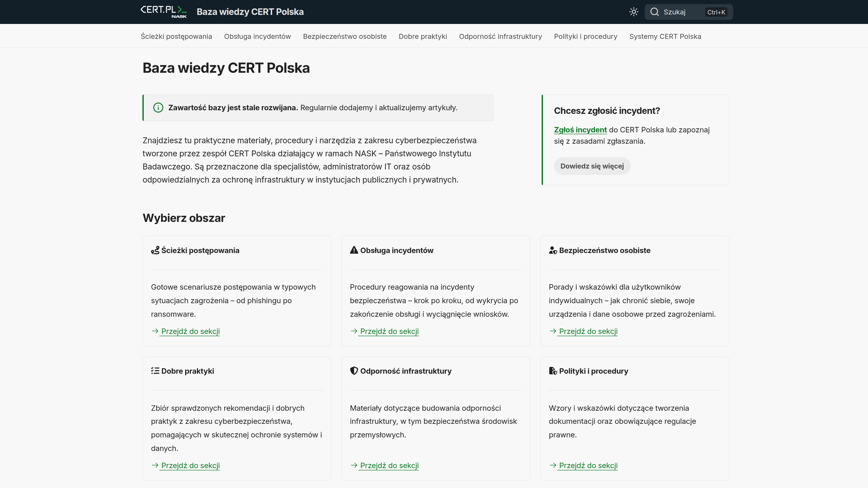Image resolution: width=868 pixels, height=488 pixels.
Task: Click the CERT.PL NASK logo
Action: 163,12
